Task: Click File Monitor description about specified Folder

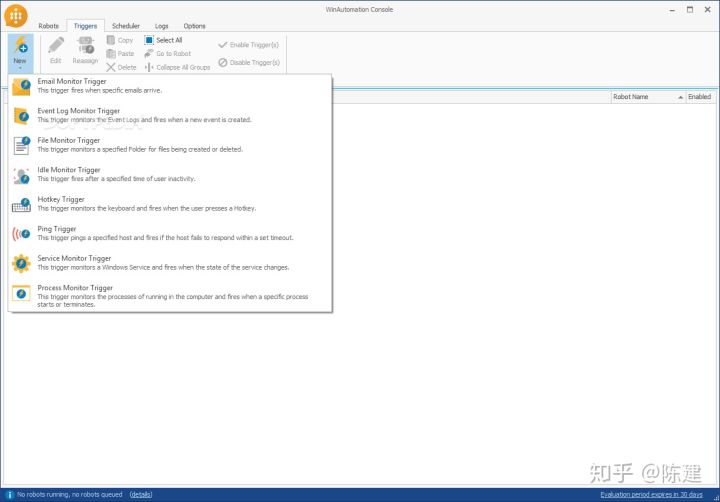Action: pos(140,150)
